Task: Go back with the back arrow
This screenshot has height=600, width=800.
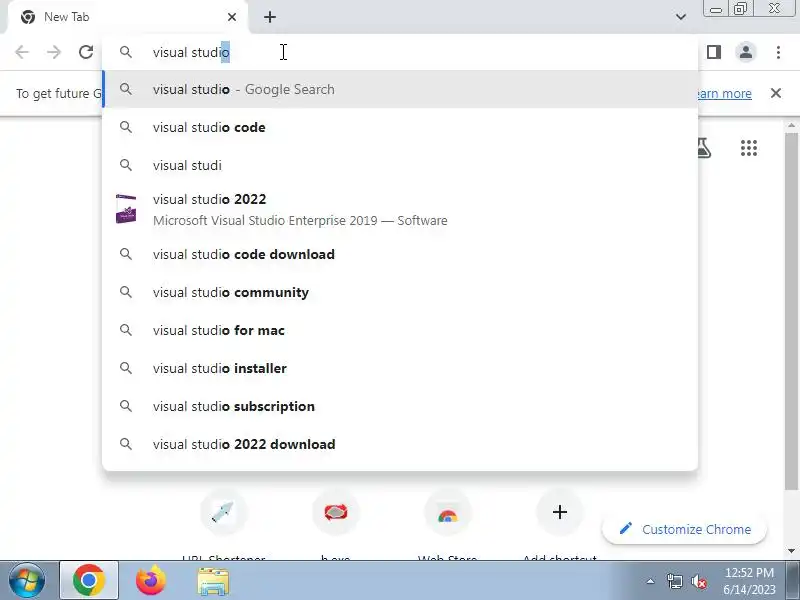Action: click(x=22, y=52)
